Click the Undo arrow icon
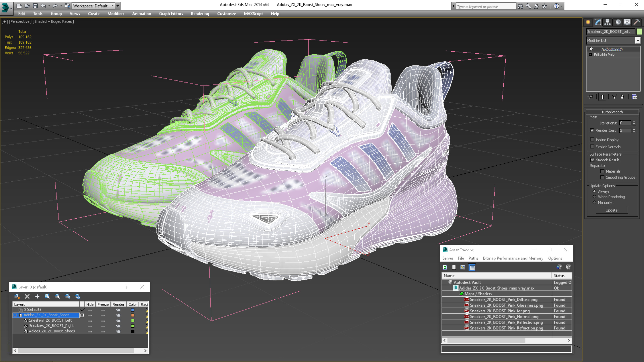This screenshot has height=362, width=644. tap(43, 6)
